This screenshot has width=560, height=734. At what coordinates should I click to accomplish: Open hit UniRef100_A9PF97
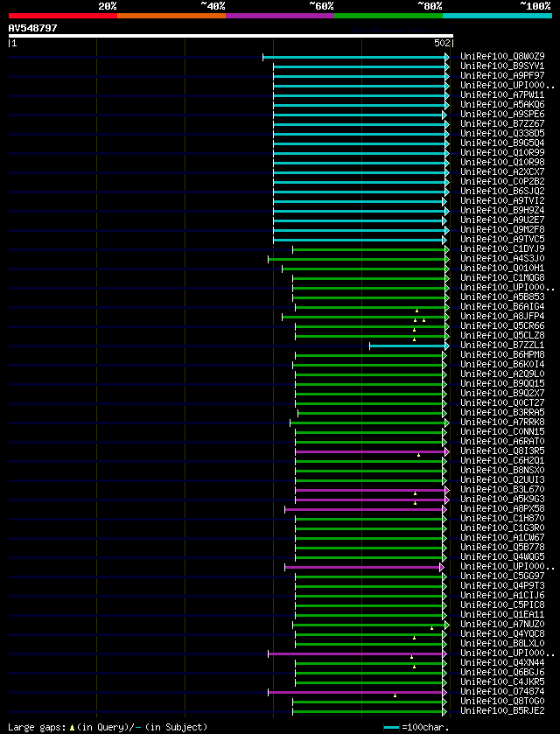point(502,76)
